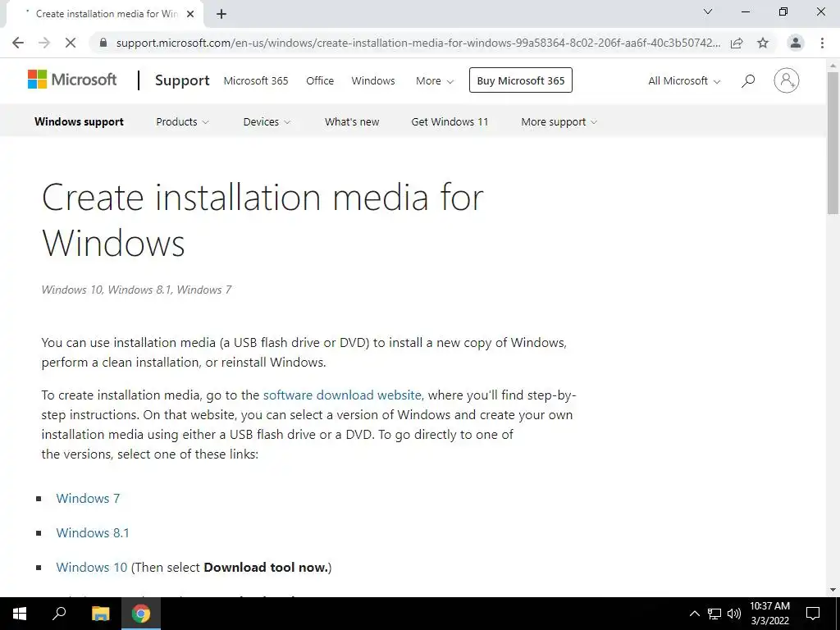View site info via padlock icon

(x=104, y=43)
